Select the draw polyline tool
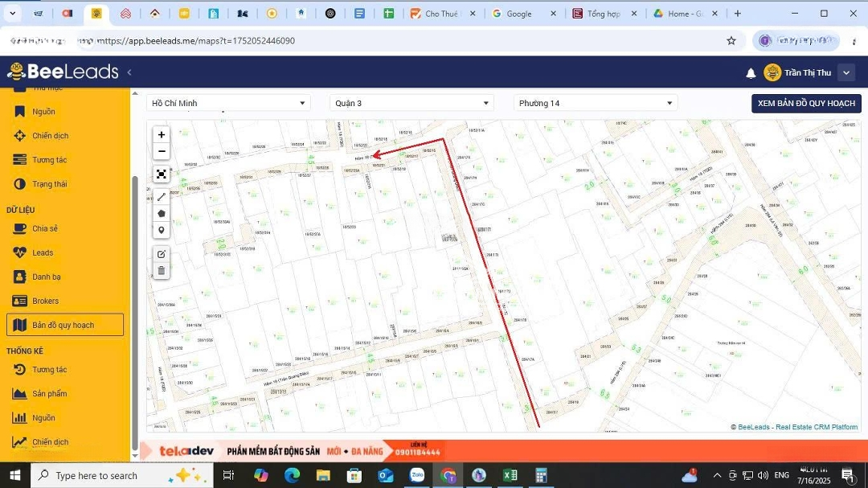 162,197
